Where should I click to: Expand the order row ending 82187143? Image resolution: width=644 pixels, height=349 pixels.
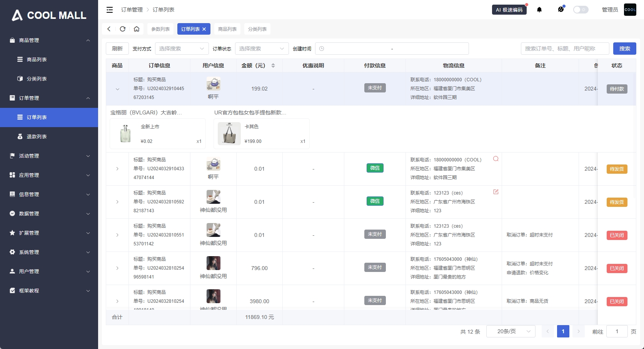117,202
